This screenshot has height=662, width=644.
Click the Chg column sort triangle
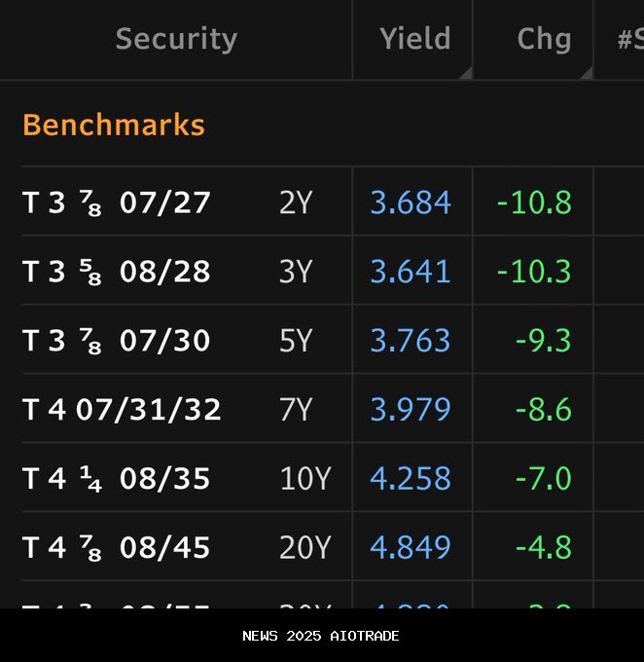tap(586, 73)
